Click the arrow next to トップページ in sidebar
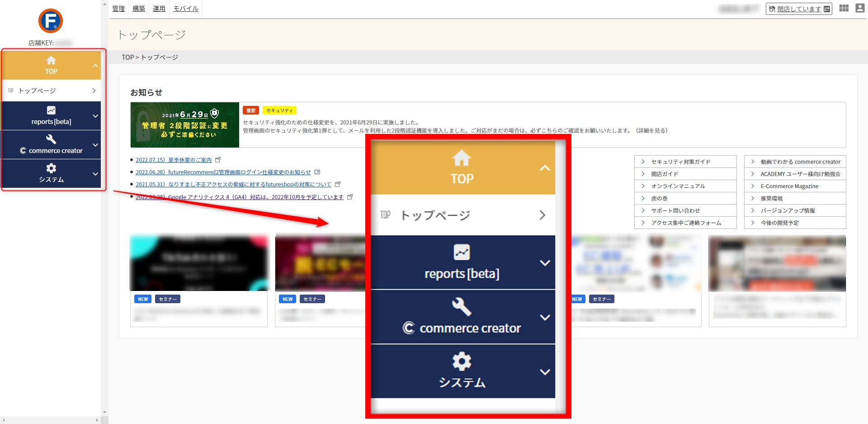Image resolution: width=868 pixels, height=424 pixels. tap(94, 91)
